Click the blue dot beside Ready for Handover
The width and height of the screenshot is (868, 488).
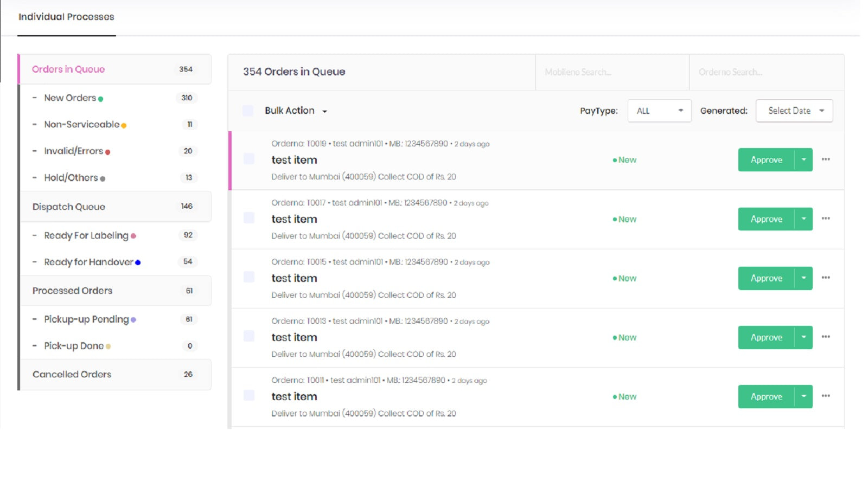[x=138, y=262]
